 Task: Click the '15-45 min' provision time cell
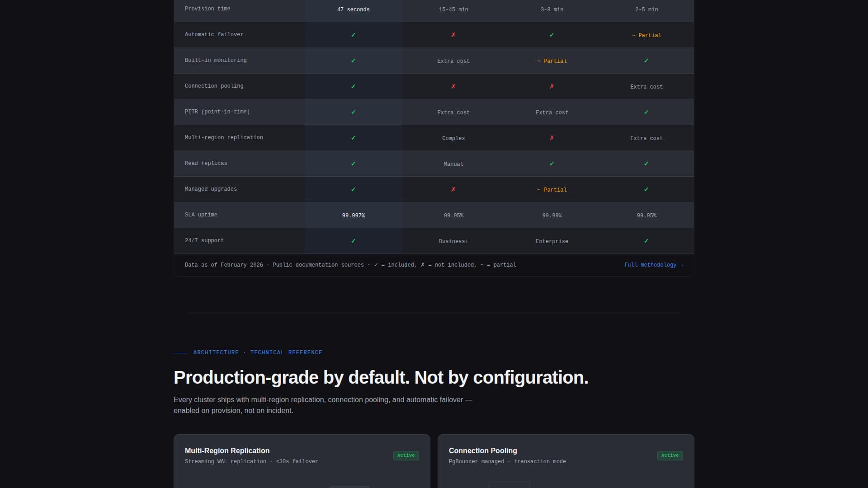[x=453, y=9]
